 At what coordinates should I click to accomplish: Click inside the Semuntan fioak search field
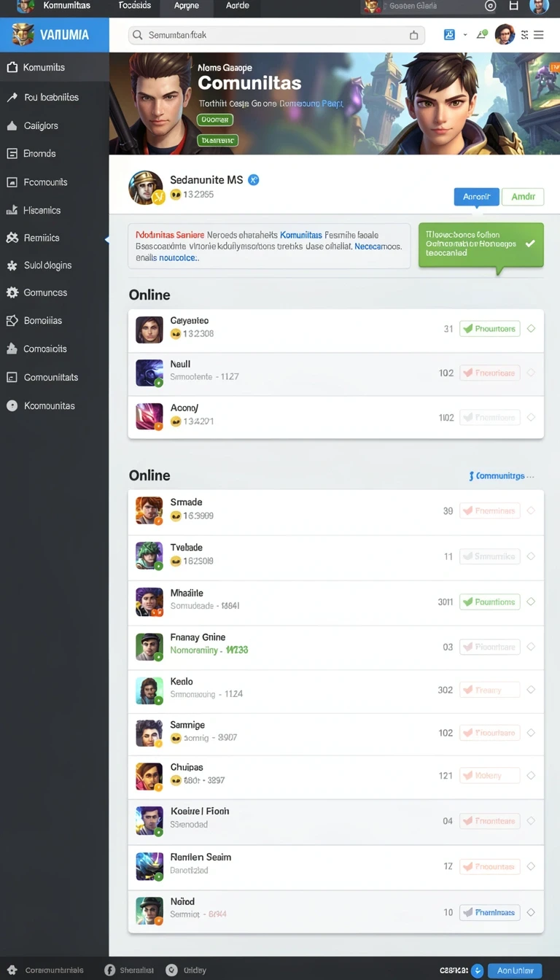pyautogui.click(x=276, y=35)
